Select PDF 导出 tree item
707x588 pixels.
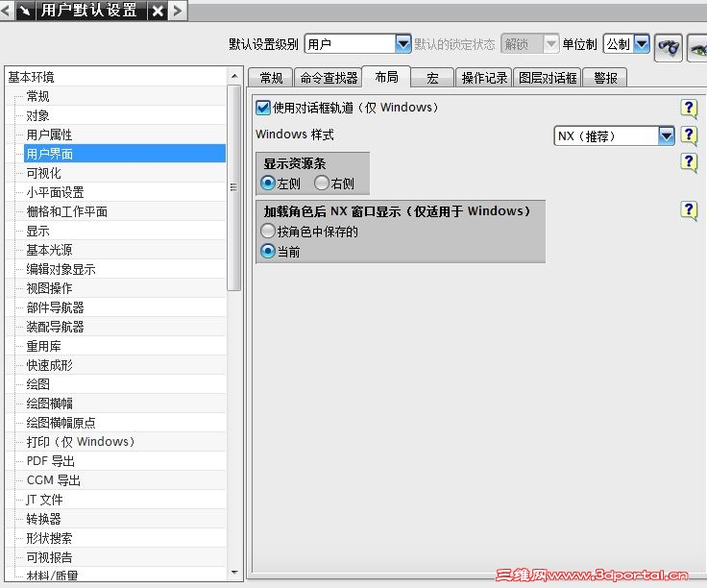coord(51,461)
